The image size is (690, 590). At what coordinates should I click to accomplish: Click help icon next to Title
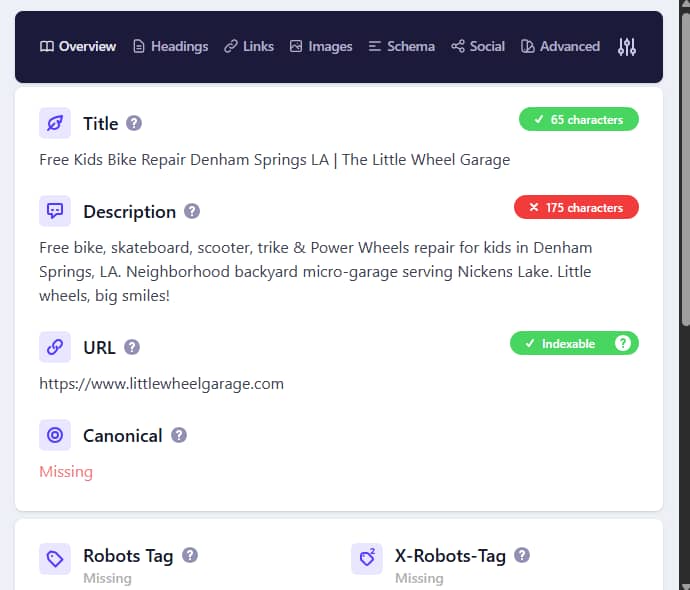pyautogui.click(x=134, y=123)
